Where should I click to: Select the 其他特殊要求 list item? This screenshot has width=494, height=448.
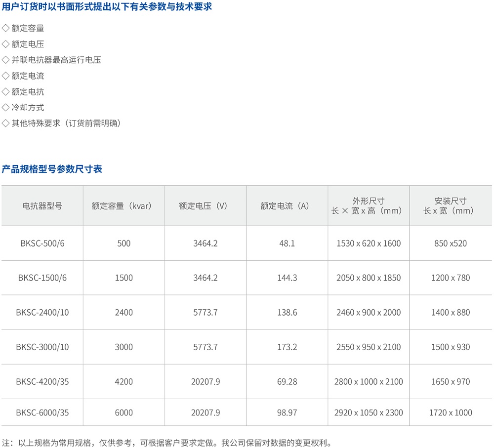[66, 123]
